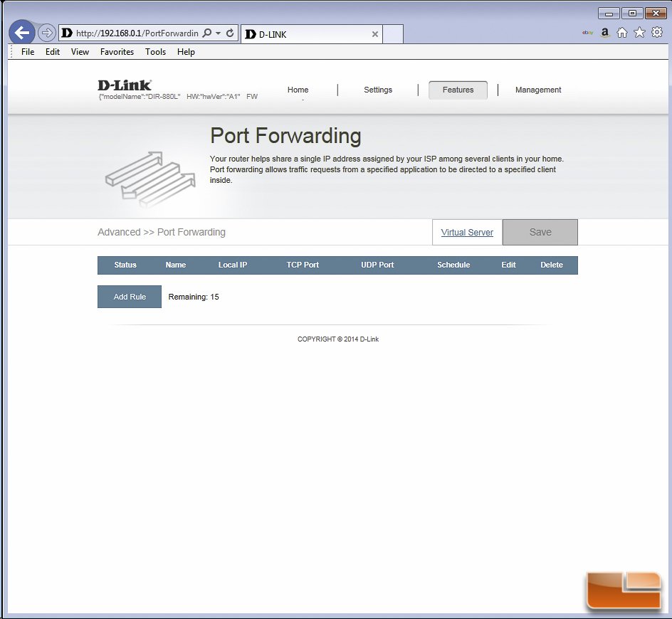Click the eBay toolbar icon

(x=587, y=33)
